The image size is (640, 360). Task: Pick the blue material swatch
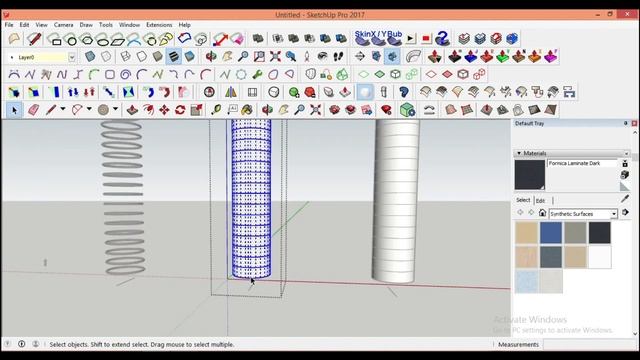pos(551,233)
